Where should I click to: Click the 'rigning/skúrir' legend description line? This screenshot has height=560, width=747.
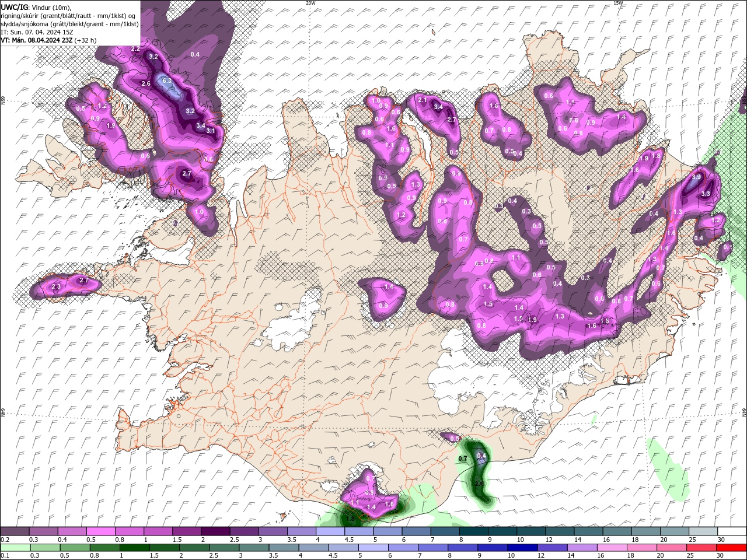coord(68,16)
